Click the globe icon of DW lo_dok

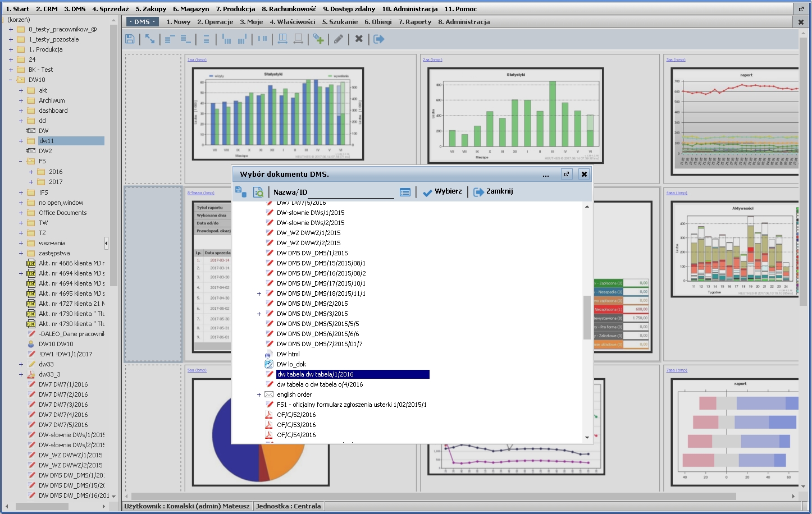pyautogui.click(x=269, y=364)
